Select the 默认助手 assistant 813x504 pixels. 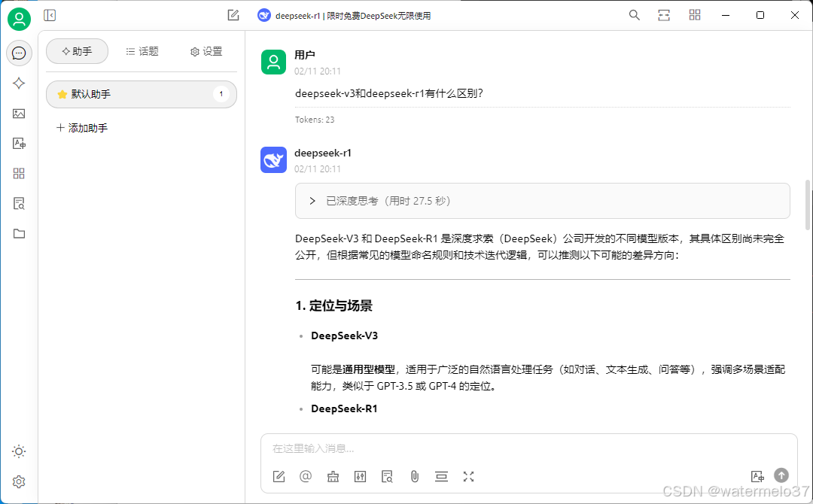coord(142,94)
